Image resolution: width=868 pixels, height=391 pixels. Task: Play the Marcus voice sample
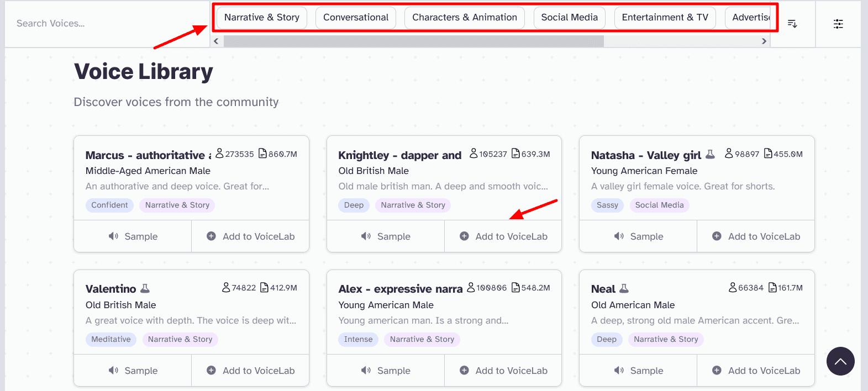[133, 236]
